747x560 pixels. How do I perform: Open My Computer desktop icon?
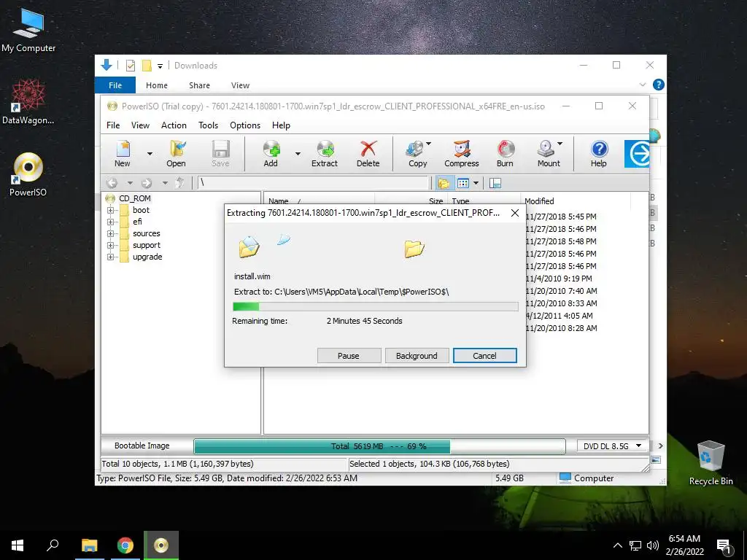tap(28, 30)
